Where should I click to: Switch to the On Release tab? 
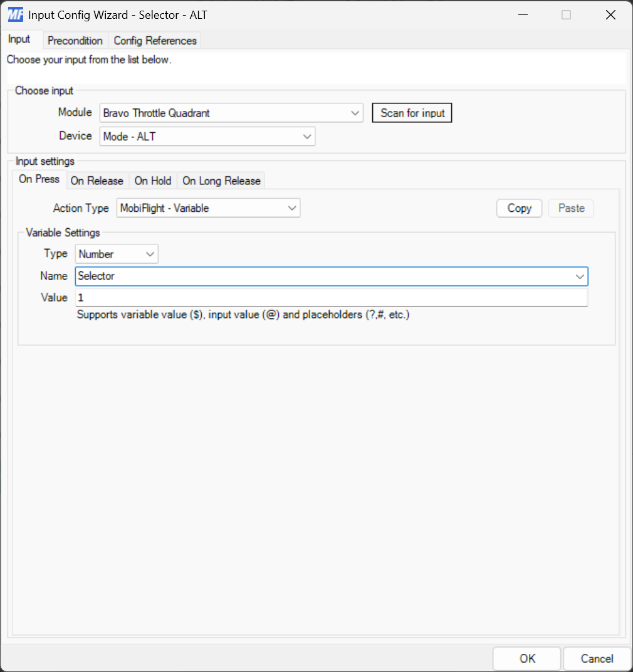97,181
